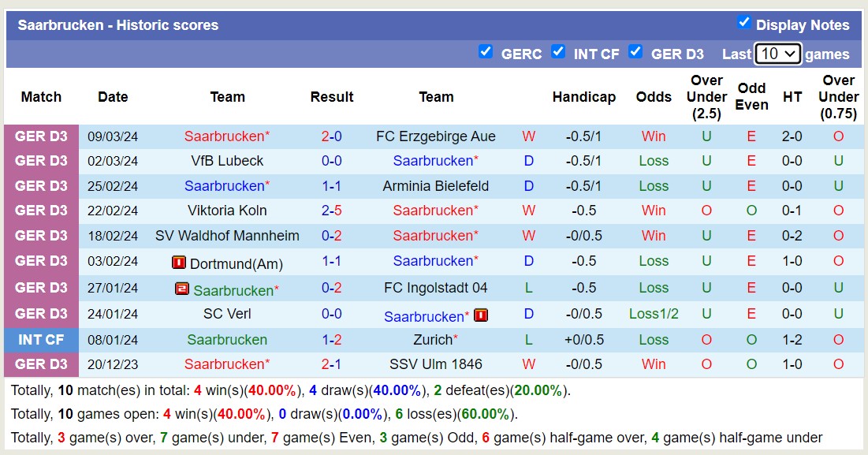Click the FC Erzgebirge Aue team link
868x455 pixels.
tap(437, 136)
